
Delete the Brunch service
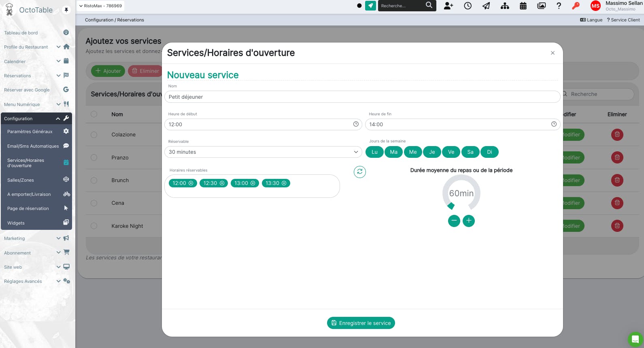point(617,180)
